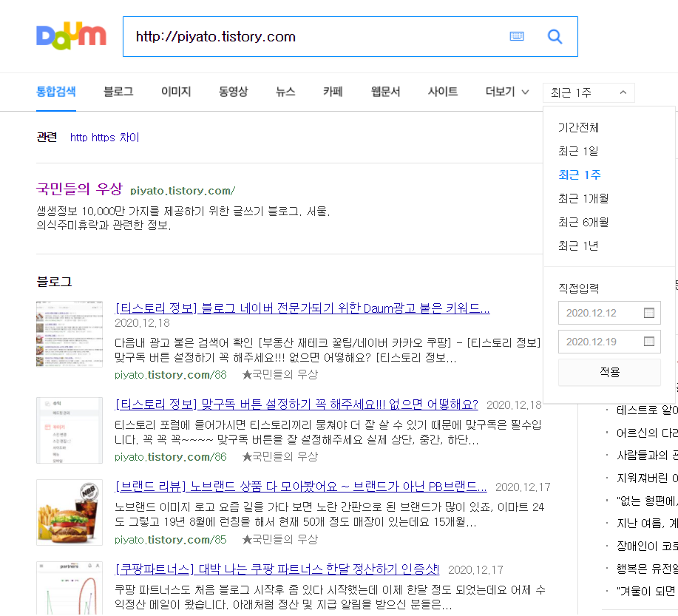Click sidebar item starting '지난 여름'

[x=647, y=524]
